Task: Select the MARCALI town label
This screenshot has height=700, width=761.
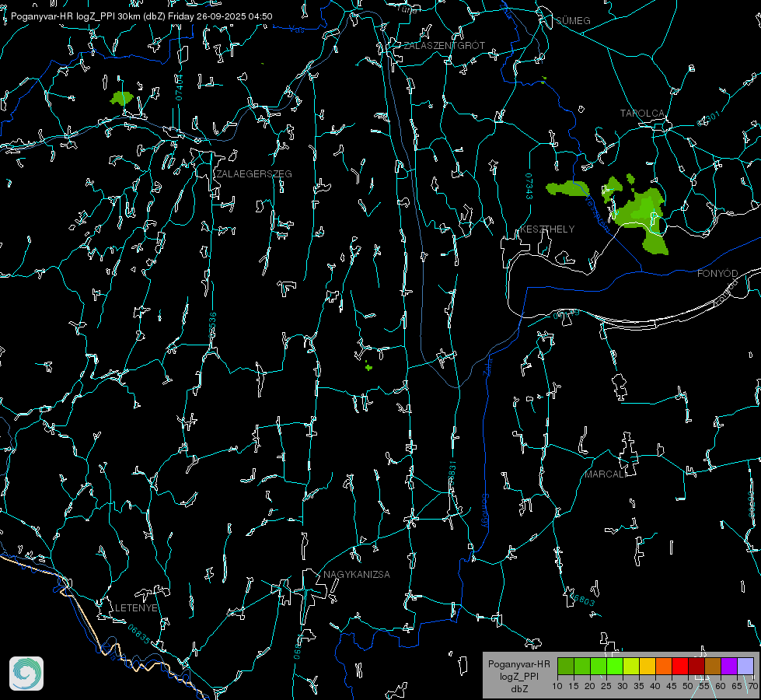Action: point(605,474)
